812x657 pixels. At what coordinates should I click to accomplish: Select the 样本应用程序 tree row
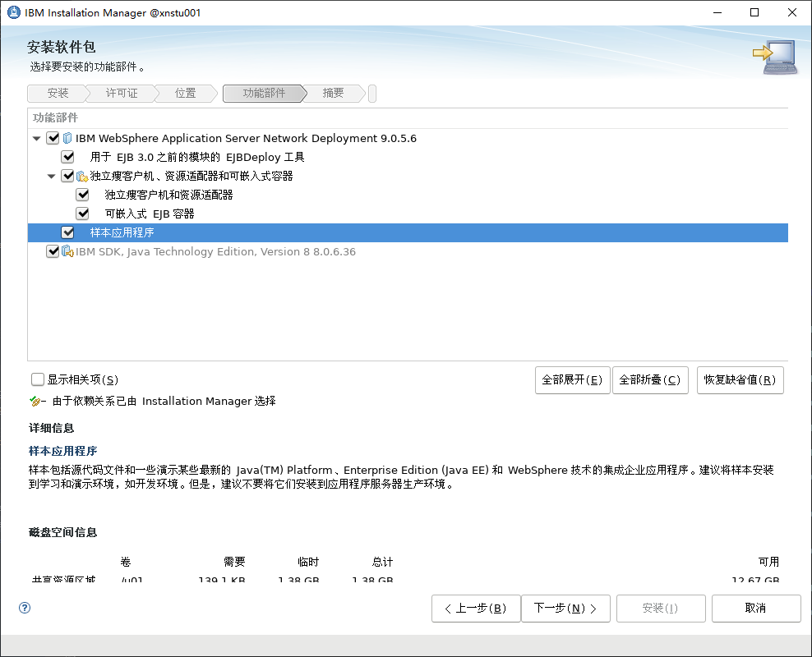point(408,232)
